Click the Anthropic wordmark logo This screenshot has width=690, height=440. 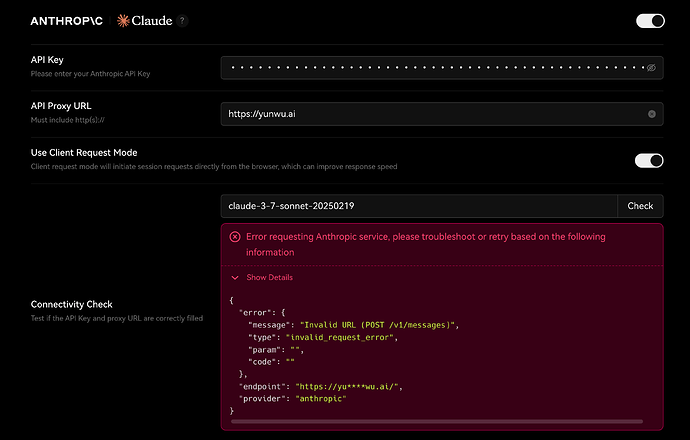click(x=70, y=20)
